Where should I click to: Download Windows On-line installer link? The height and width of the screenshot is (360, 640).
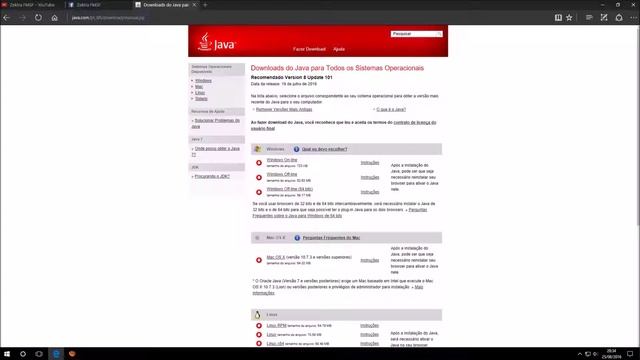pos(282,160)
